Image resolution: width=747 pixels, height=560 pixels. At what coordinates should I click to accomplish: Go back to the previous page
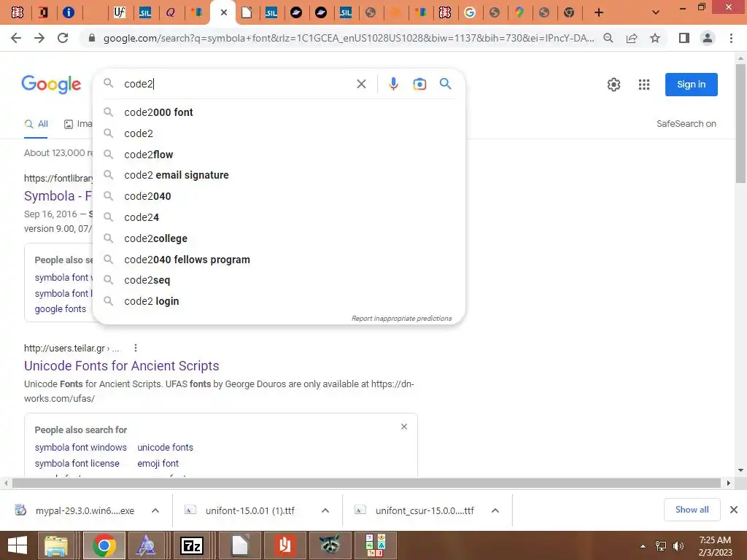click(x=16, y=38)
